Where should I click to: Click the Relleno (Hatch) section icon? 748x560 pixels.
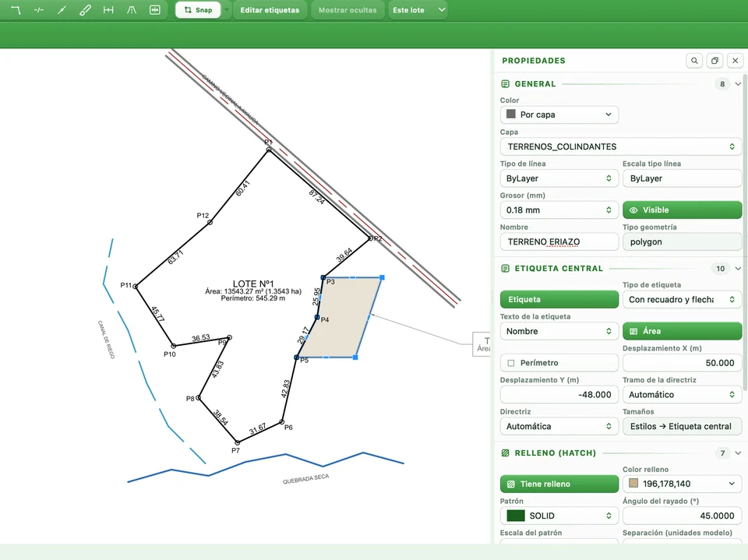point(505,453)
